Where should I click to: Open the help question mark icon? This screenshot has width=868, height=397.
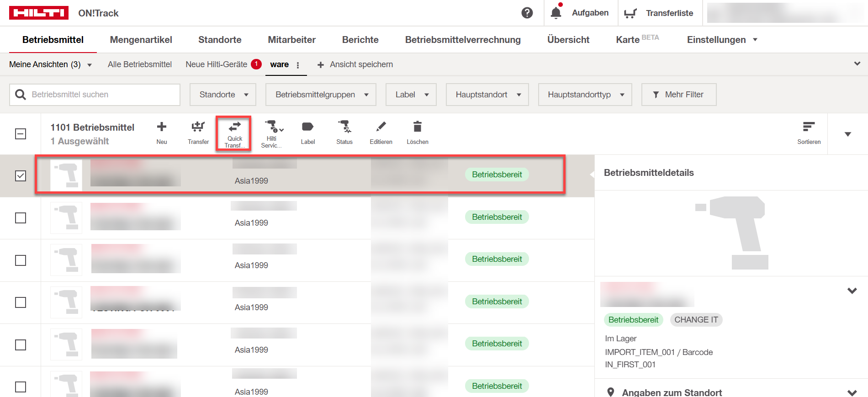(x=527, y=13)
